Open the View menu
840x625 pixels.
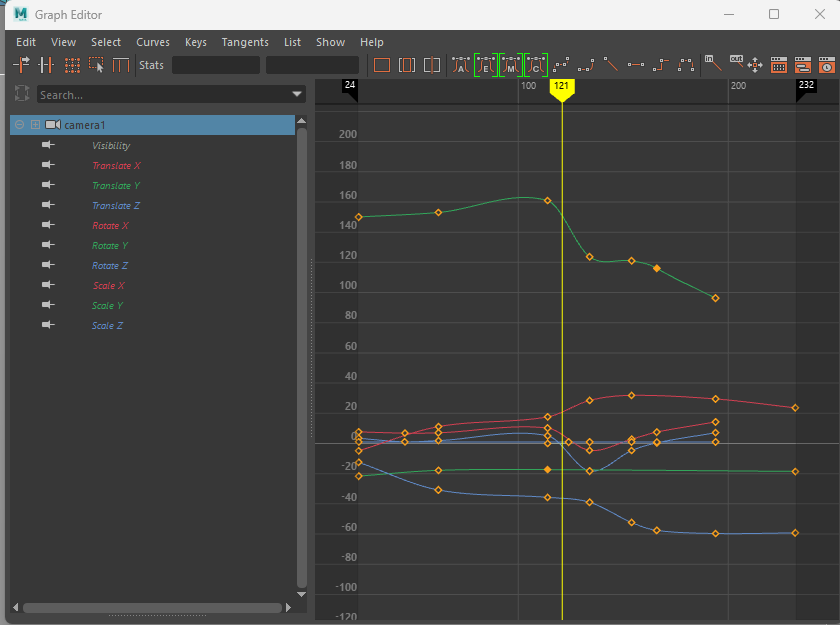pos(63,42)
